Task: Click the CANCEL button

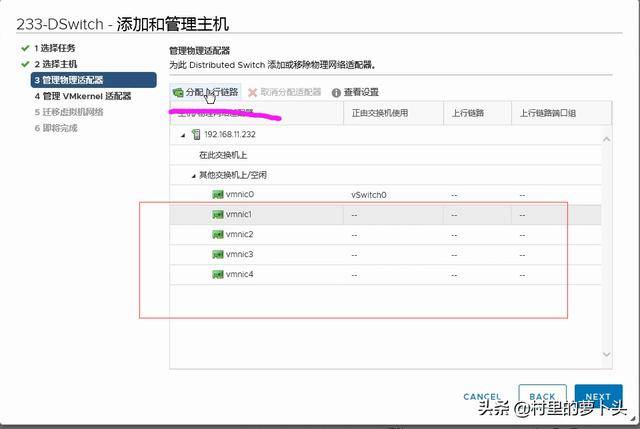Action: [482, 397]
